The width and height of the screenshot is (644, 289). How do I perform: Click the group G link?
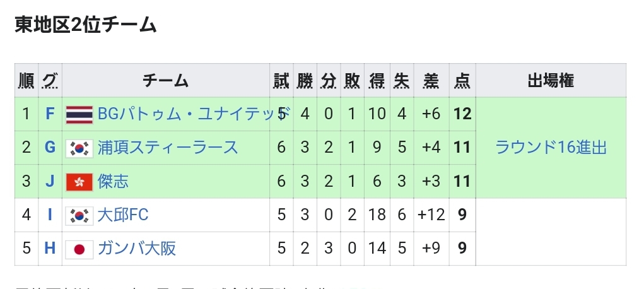tap(50, 148)
